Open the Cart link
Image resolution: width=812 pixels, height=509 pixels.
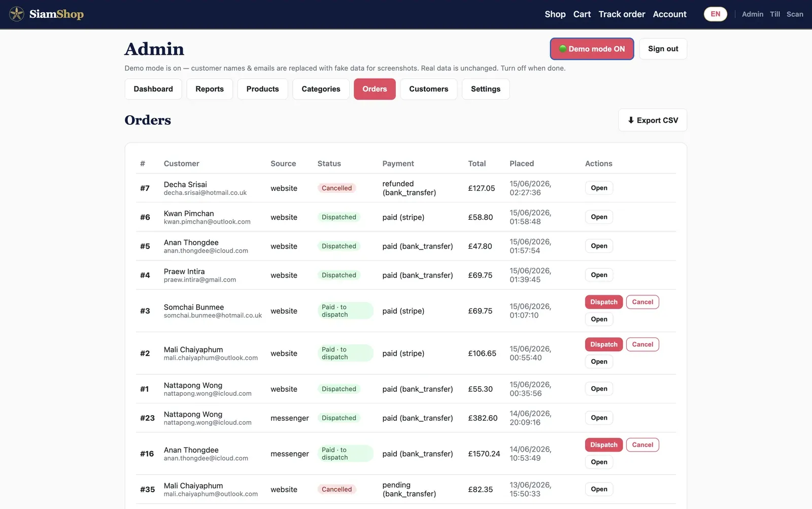[x=582, y=14]
